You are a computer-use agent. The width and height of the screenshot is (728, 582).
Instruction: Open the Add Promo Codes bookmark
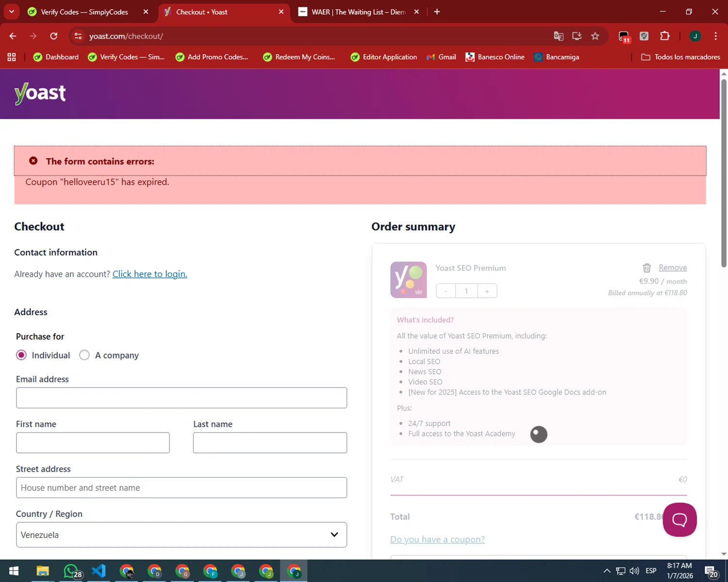coord(212,57)
